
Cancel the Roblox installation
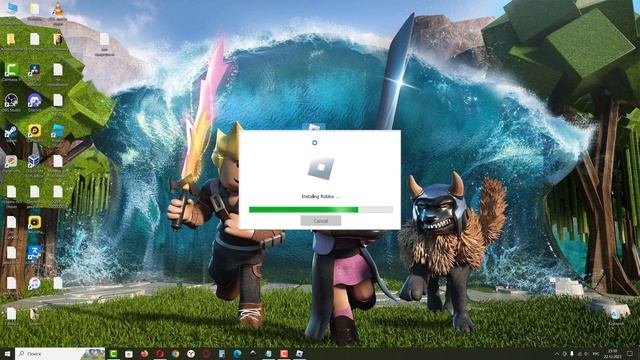(320, 221)
